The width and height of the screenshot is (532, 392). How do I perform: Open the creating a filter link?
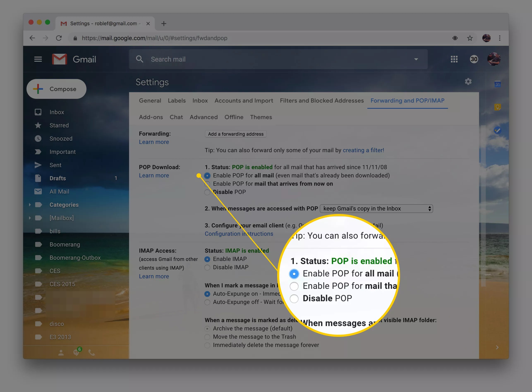pos(363,150)
